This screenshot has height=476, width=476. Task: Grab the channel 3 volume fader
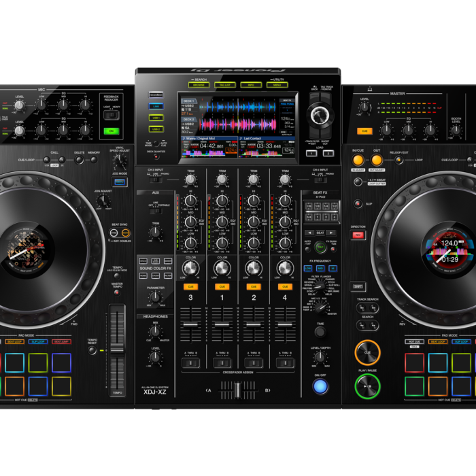pos(190,324)
